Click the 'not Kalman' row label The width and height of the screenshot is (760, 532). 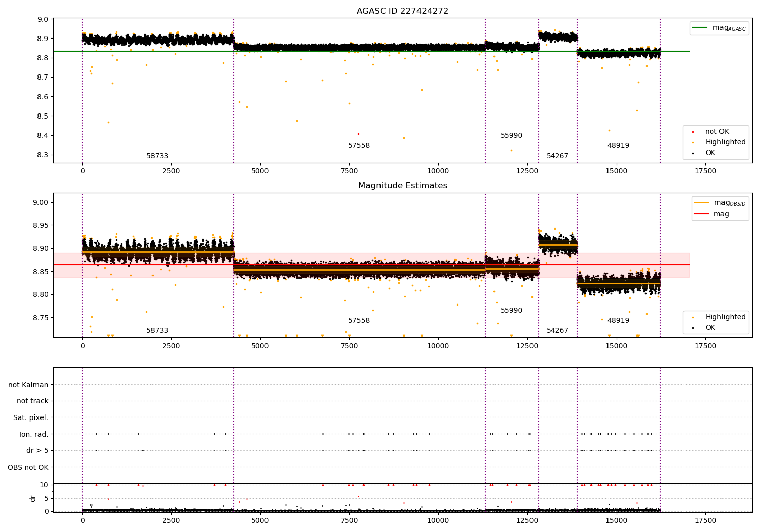28,385
